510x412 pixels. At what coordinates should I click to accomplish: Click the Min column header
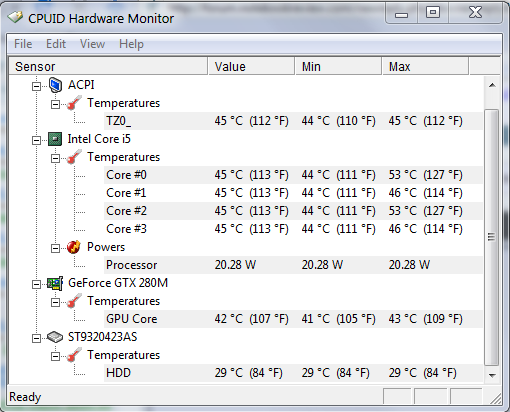(x=338, y=66)
